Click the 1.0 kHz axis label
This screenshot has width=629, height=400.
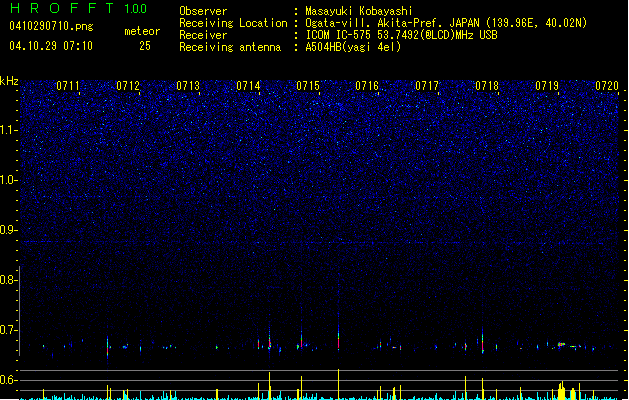pos(8,180)
